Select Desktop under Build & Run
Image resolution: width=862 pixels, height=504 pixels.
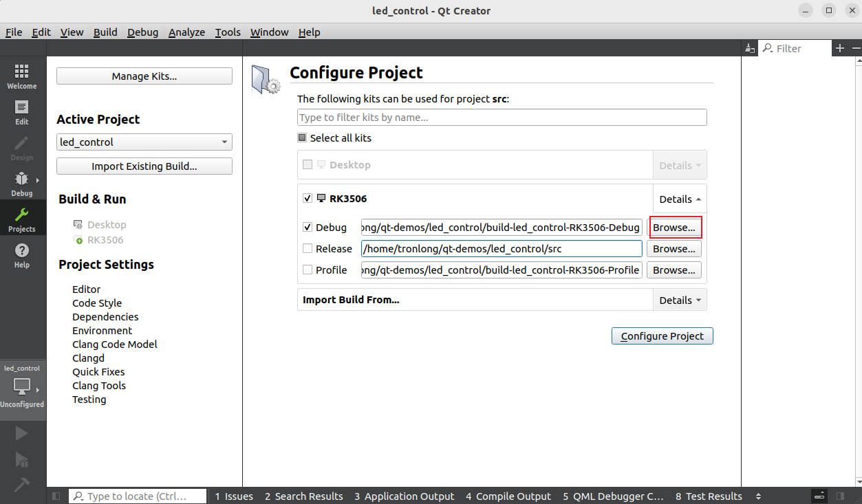107,225
